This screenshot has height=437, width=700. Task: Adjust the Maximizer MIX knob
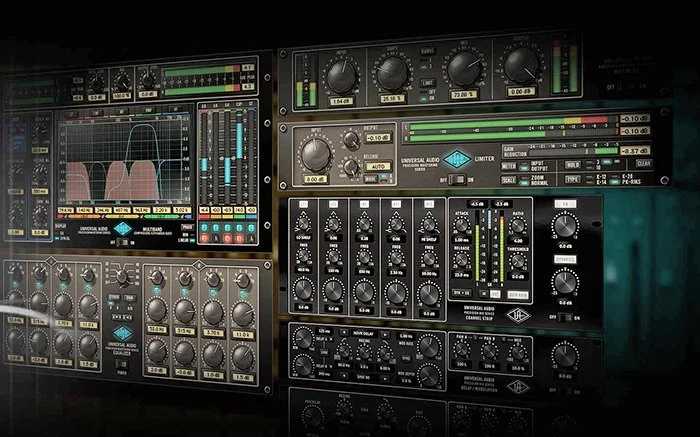463,70
